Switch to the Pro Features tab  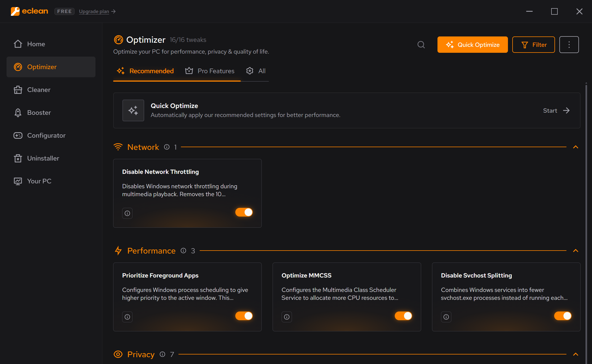coord(210,71)
